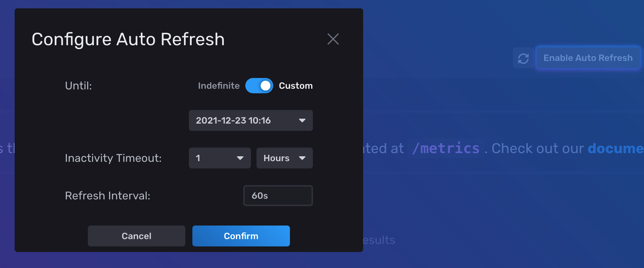Click the dropdown arrow beside the timeout value
Viewport: 644px width, 268px height.
(x=240, y=158)
